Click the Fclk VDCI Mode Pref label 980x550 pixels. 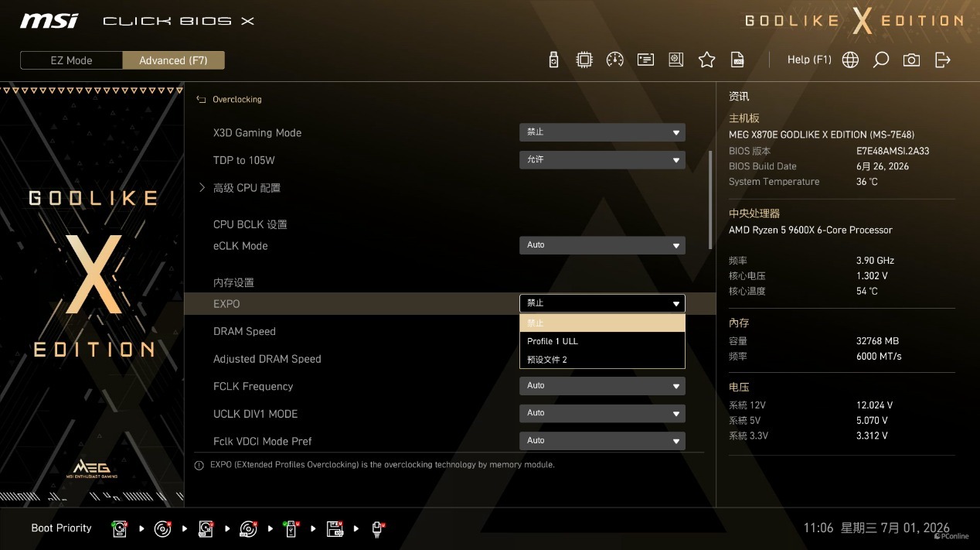coord(263,441)
